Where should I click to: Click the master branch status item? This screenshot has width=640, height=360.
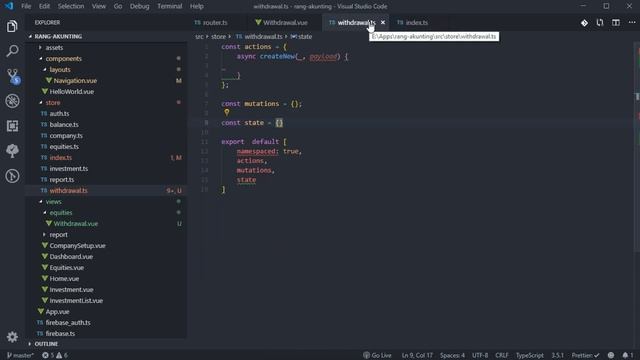point(20,355)
